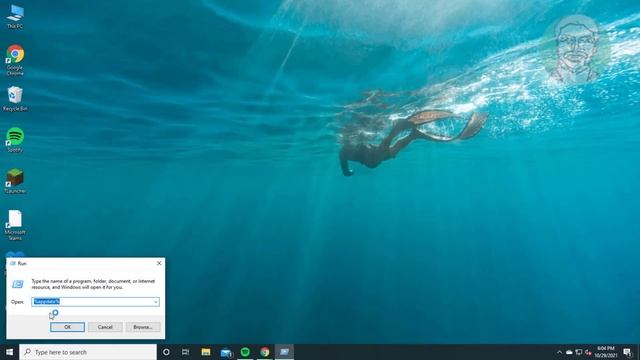The image size is (640, 360).
Task: Select the TLauncher desktop shortcut
Action: tap(15, 181)
